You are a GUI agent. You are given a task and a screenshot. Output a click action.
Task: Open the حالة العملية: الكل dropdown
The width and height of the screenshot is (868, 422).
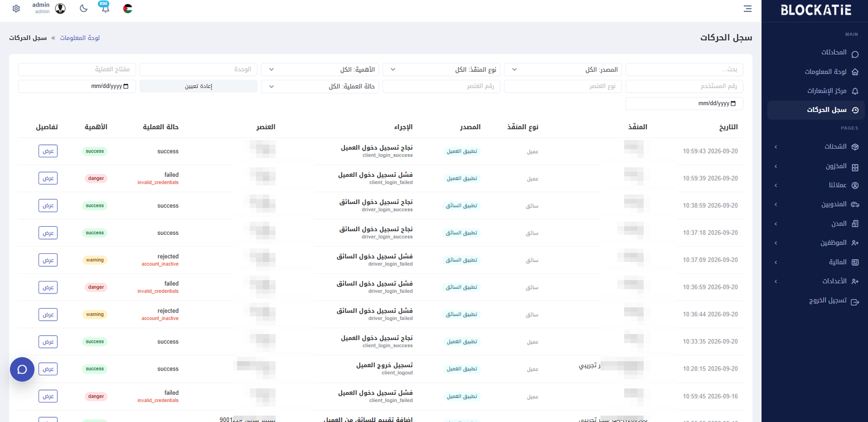320,86
